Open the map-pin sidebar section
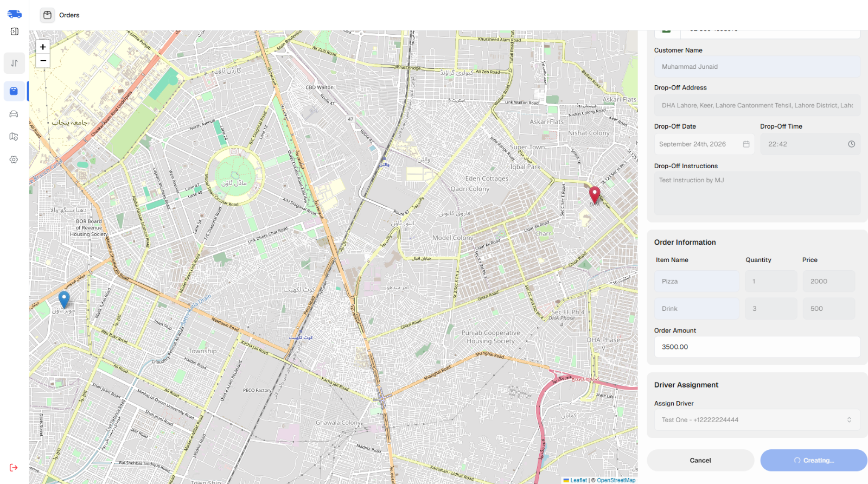Screen dimensions: 868x484 14,137
